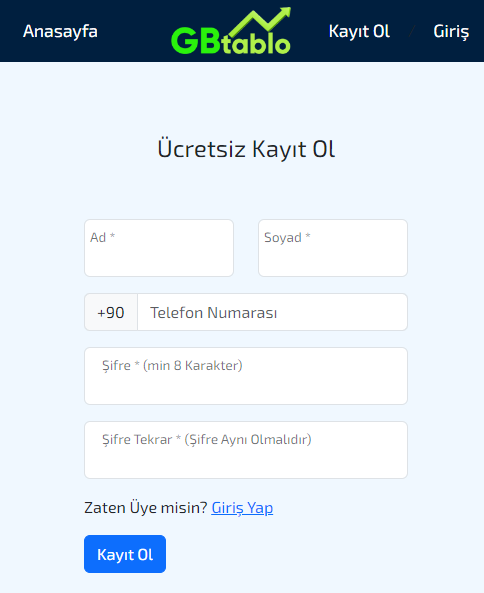Click the green rising arrow chart icon
Viewport: 484px width, 593px height.
pyautogui.click(x=261, y=22)
